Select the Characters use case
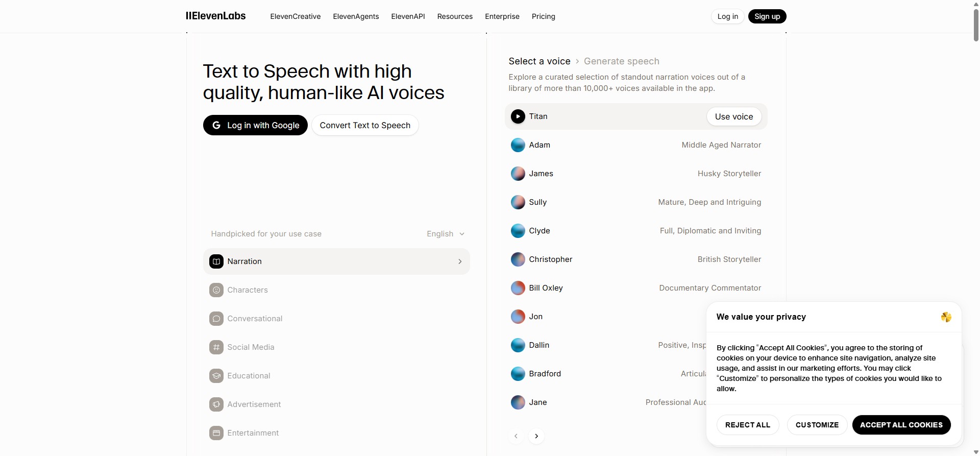Screen dimensions: 980x456 coord(336,290)
